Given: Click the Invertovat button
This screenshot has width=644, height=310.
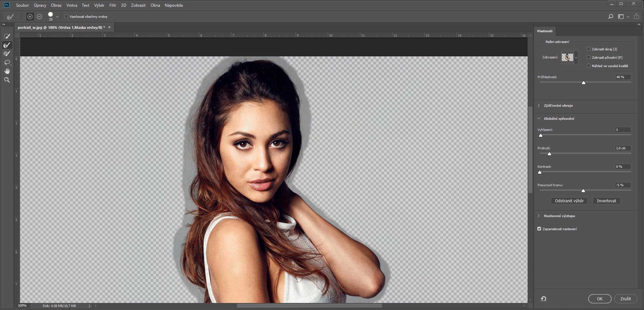Looking at the screenshot, I should pyautogui.click(x=606, y=201).
